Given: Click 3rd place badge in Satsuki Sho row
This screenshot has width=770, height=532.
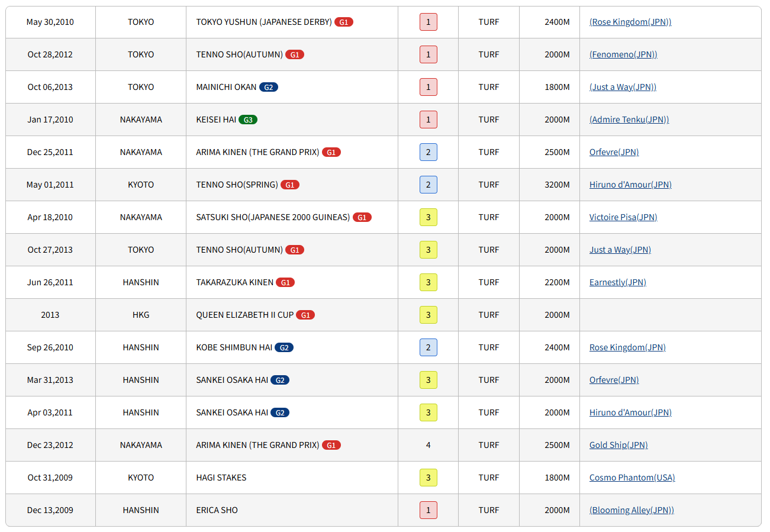Looking at the screenshot, I should (x=429, y=217).
